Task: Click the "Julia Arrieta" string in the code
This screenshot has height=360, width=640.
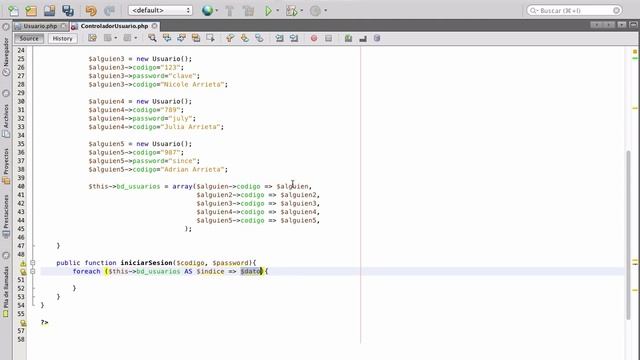Action: pyautogui.click(x=192, y=127)
